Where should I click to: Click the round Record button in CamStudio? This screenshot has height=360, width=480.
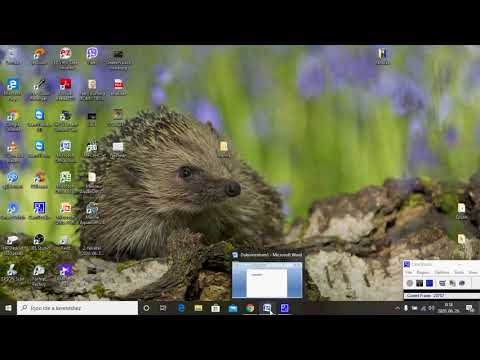click(x=410, y=283)
